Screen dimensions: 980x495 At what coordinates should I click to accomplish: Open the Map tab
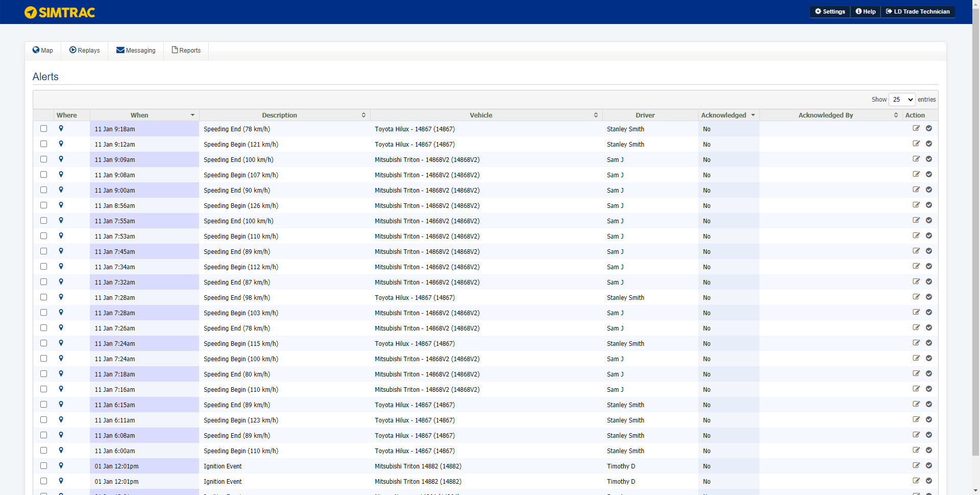tap(43, 51)
